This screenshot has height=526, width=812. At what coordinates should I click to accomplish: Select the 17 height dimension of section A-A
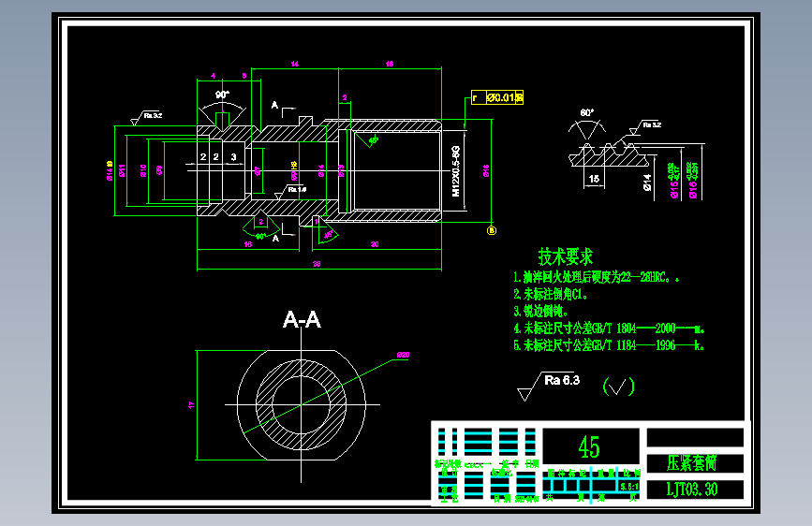click(x=191, y=405)
